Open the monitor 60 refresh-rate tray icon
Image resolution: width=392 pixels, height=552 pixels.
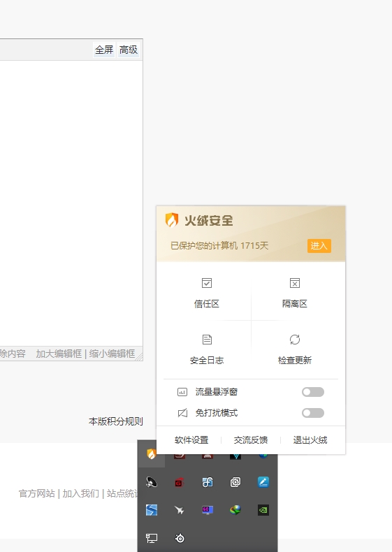click(208, 510)
